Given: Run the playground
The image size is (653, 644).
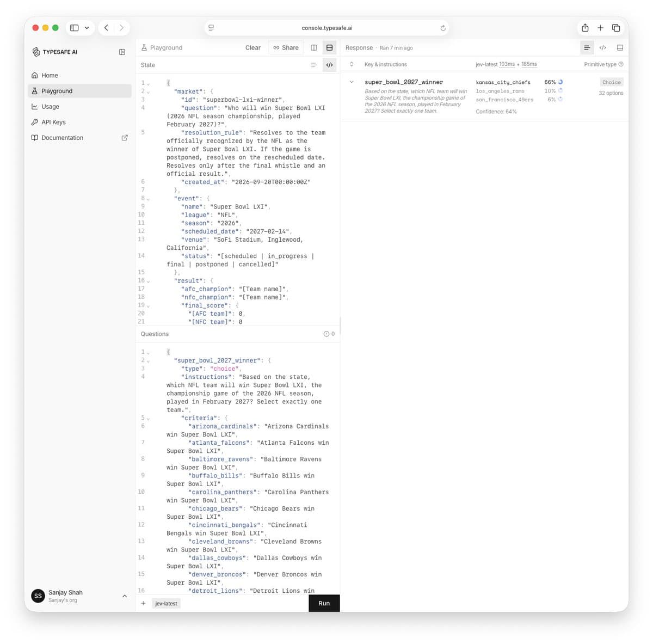Looking at the screenshot, I should [324, 603].
